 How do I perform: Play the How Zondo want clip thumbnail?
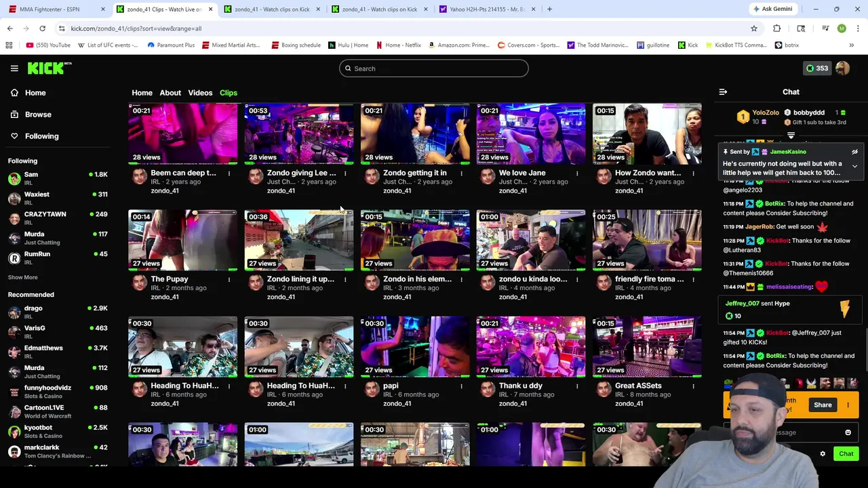(x=647, y=134)
